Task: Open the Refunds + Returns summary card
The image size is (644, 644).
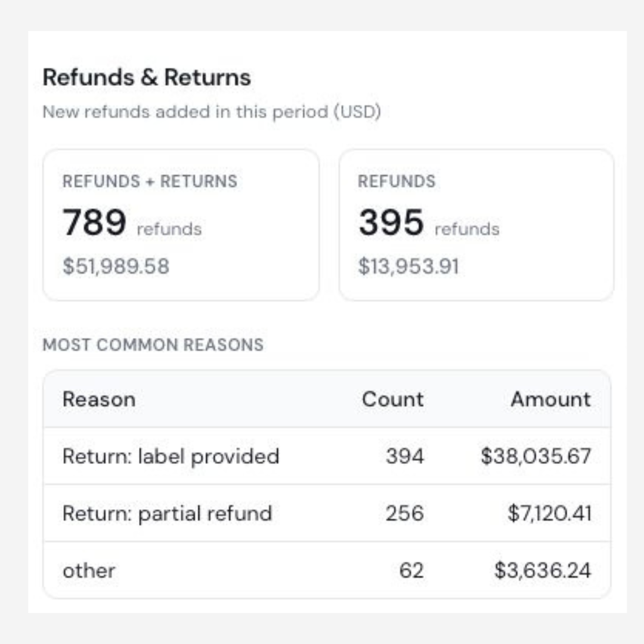Action: coord(181,225)
